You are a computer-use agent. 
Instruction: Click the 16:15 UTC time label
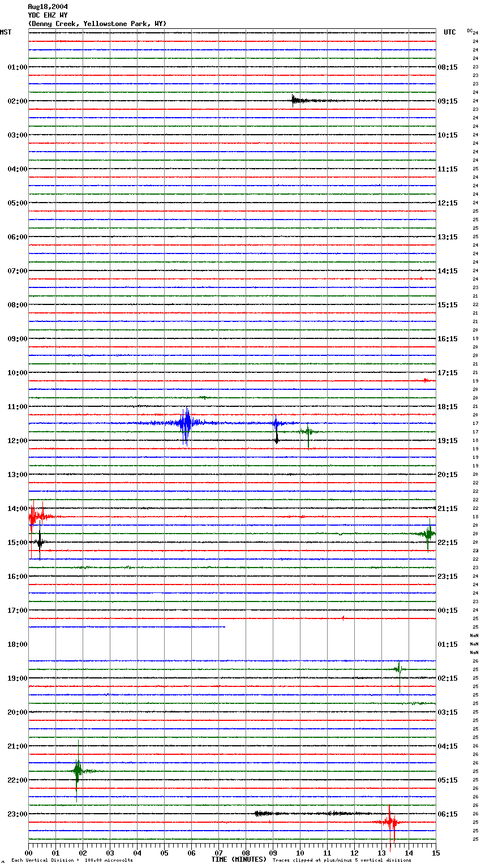(448, 339)
